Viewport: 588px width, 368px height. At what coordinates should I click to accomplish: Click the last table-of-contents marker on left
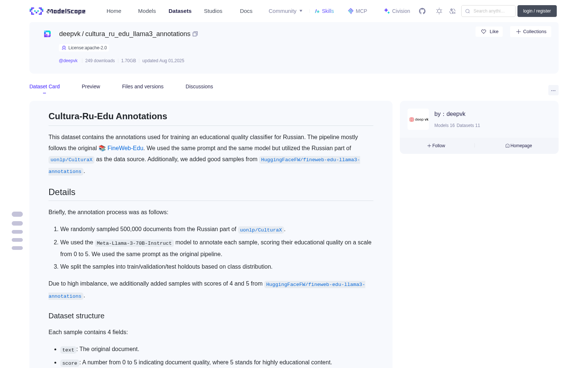coord(17,248)
